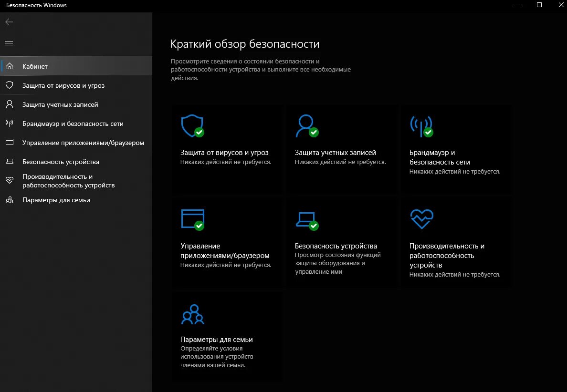Screen dimensions: 567x392
Task: Click the home icon next to Кабинет
Action: 10,66
